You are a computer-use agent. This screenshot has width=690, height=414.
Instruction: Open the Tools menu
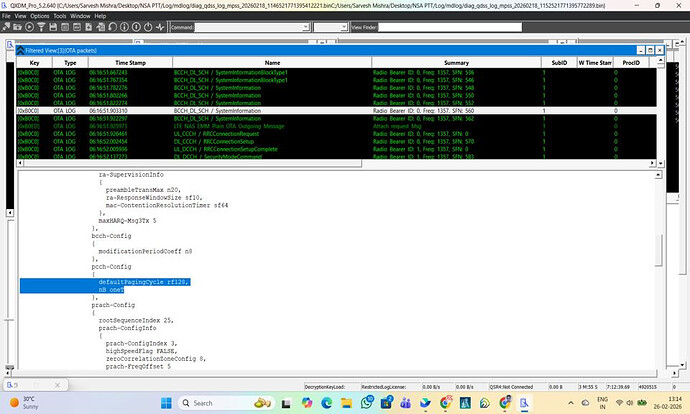pyautogui.click(x=60, y=16)
